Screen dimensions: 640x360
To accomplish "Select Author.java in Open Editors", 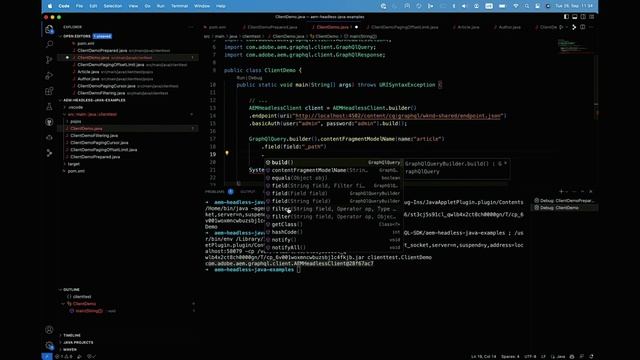I will tap(88, 79).
